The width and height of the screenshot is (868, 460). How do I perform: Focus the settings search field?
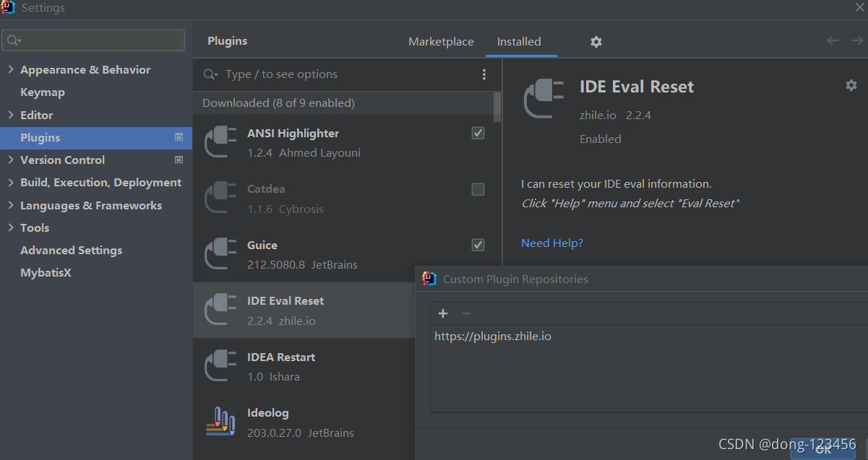click(93, 40)
